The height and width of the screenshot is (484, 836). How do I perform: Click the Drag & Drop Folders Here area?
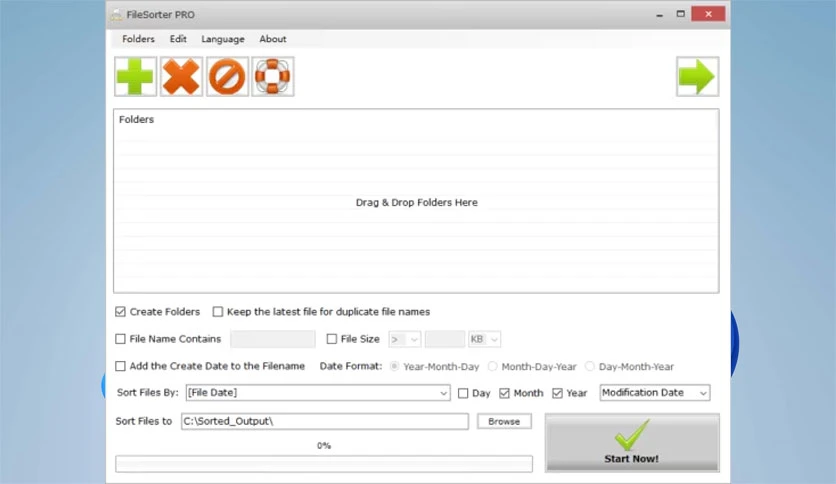tap(416, 203)
